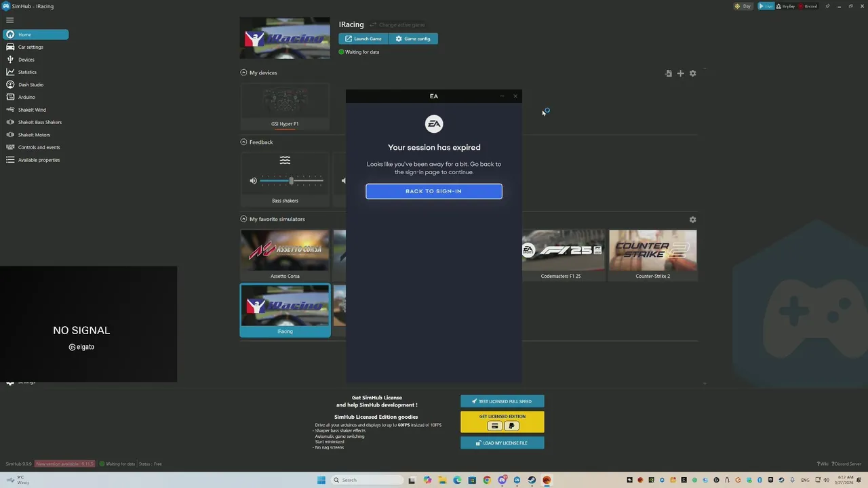Open Google Chrome from the taskbar
The image size is (868, 488).
(x=487, y=480)
